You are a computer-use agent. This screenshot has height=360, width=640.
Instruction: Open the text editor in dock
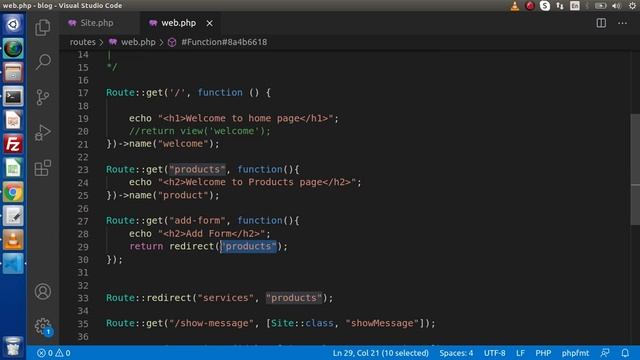pos(13,216)
